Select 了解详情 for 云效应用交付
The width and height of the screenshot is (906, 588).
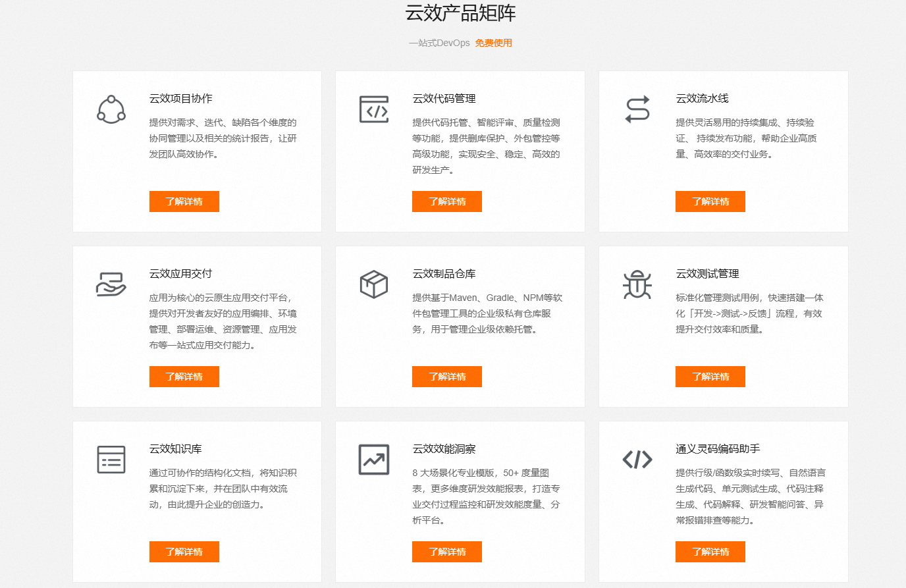184,377
